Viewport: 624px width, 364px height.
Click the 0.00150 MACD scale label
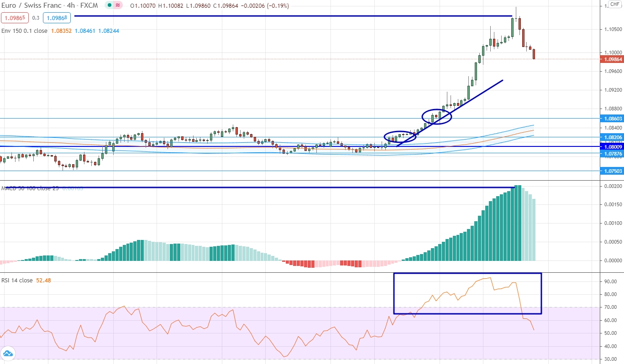pos(613,205)
